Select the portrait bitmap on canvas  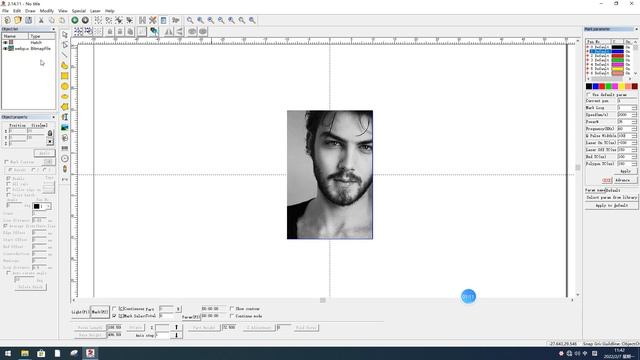coord(330,175)
